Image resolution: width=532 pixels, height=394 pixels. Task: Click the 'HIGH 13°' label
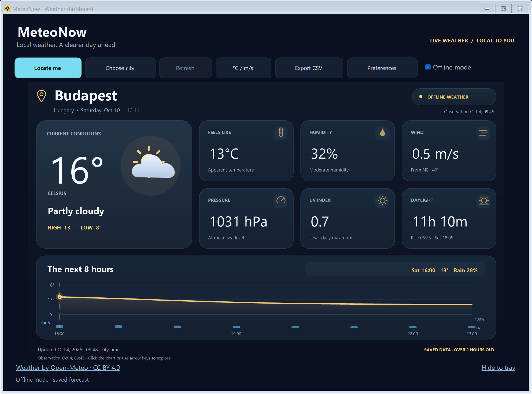click(60, 228)
